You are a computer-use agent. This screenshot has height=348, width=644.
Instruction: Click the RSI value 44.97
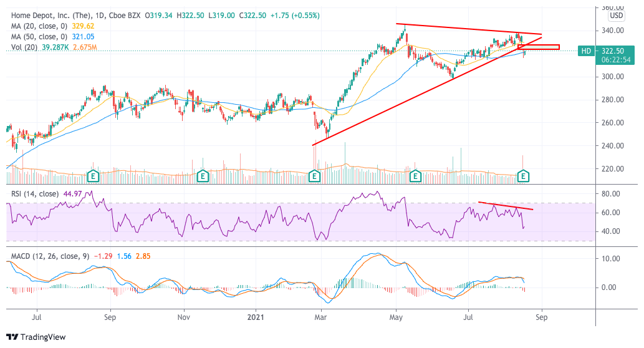click(x=73, y=194)
